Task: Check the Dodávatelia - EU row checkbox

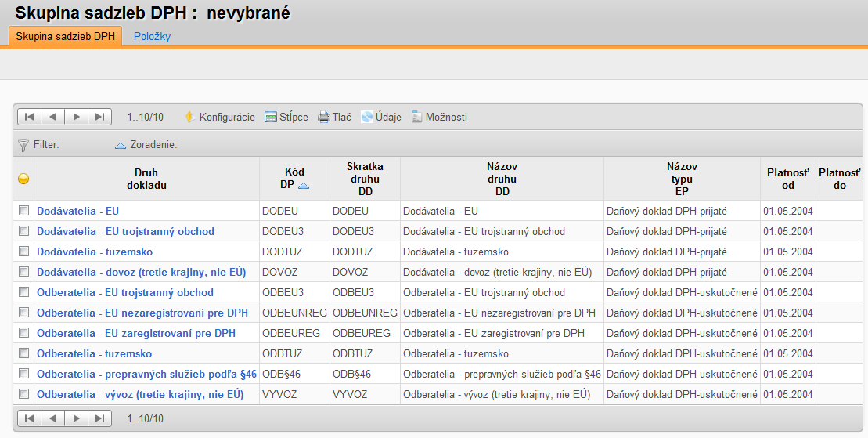Action: pyautogui.click(x=23, y=211)
